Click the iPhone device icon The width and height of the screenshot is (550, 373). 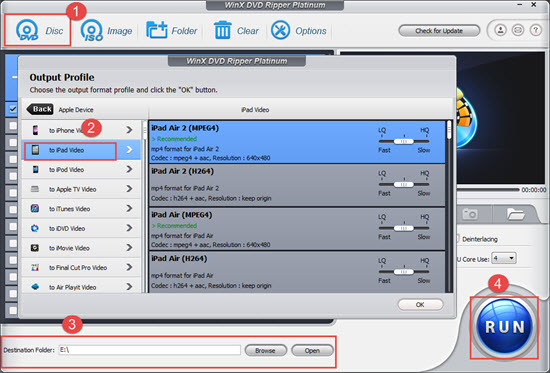(x=35, y=130)
